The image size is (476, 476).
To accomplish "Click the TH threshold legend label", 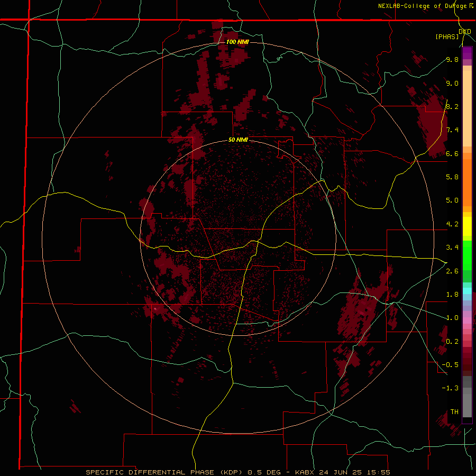I will coord(454,412).
